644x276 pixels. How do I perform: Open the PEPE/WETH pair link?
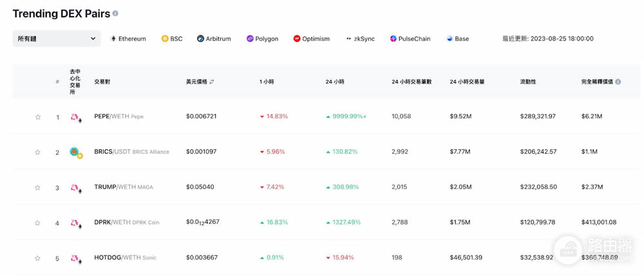tap(118, 116)
